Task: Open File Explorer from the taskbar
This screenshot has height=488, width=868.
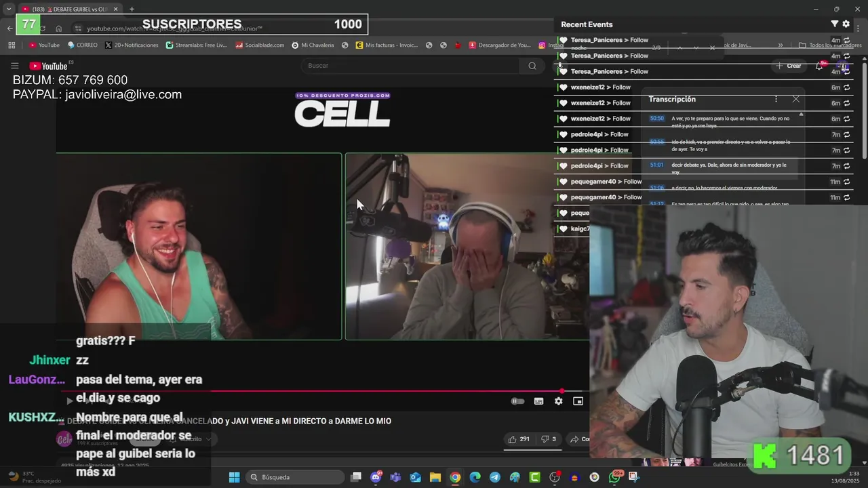Action: 435,477
